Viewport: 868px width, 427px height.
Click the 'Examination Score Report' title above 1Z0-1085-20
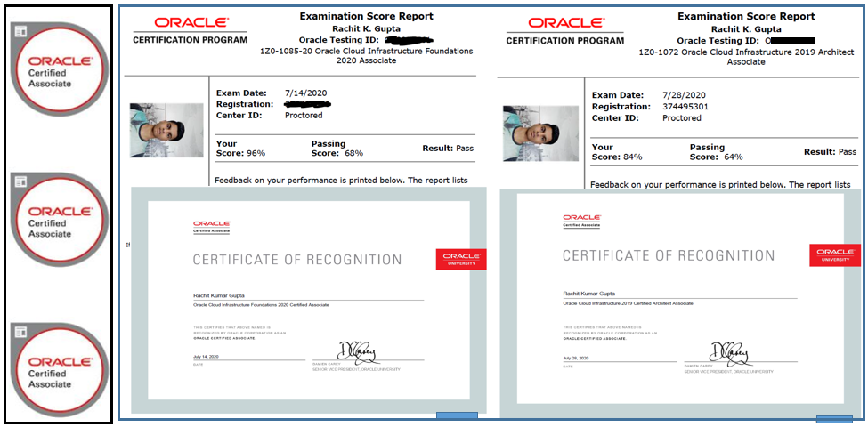point(367,17)
